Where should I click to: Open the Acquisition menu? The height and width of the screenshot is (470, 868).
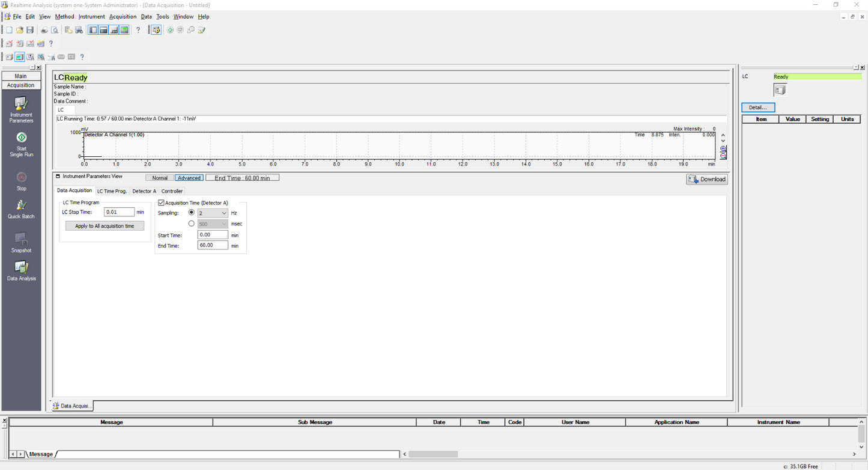click(x=123, y=17)
